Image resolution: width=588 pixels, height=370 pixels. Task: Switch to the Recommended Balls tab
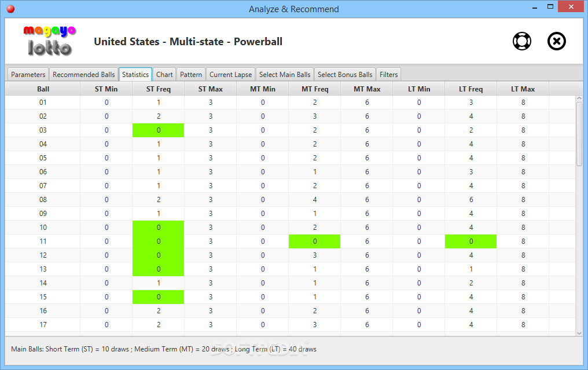pyautogui.click(x=83, y=74)
